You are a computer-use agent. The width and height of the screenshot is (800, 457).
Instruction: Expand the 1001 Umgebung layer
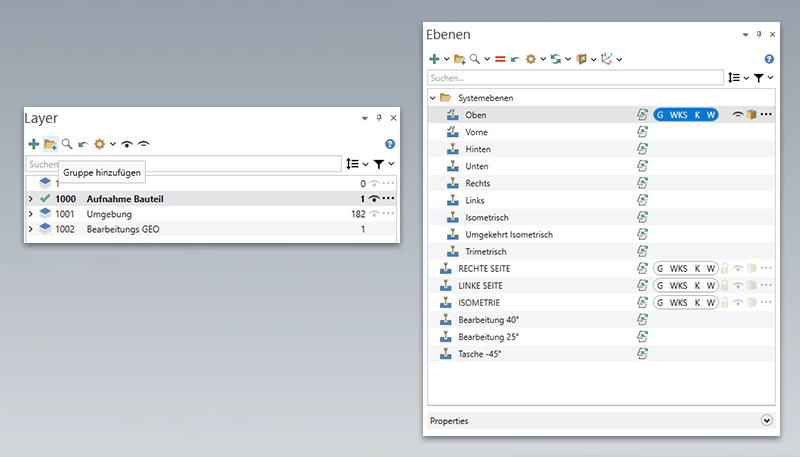[31, 214]
